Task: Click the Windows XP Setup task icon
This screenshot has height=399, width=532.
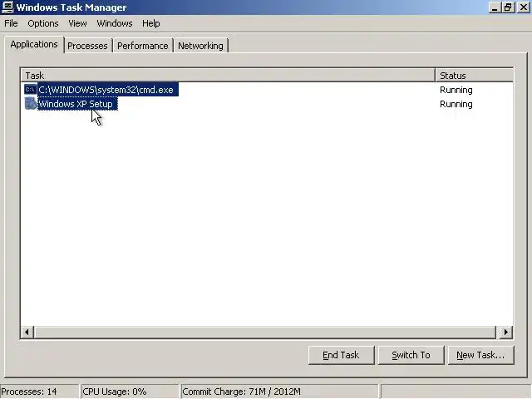Action: [x=30, y=104]
